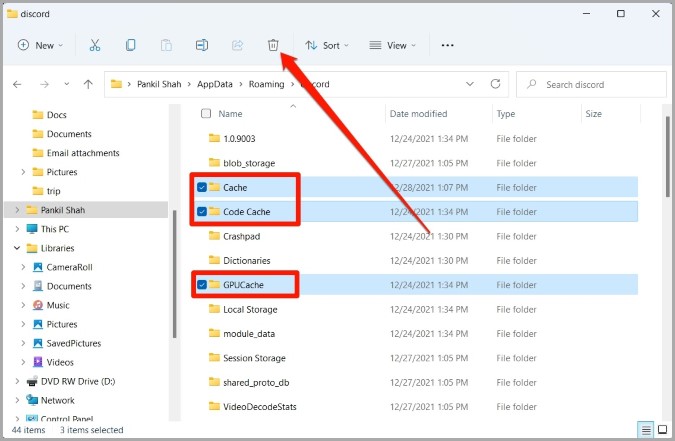
Task: Click the Dictionaries folder icon
Action: pos(214,260)
